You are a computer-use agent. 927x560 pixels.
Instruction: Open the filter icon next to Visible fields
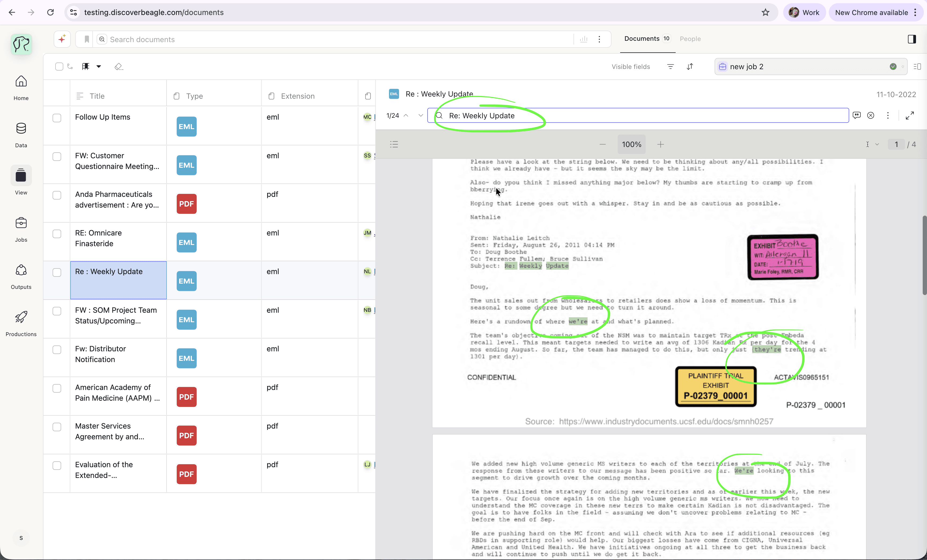click(x=670, y=67)
